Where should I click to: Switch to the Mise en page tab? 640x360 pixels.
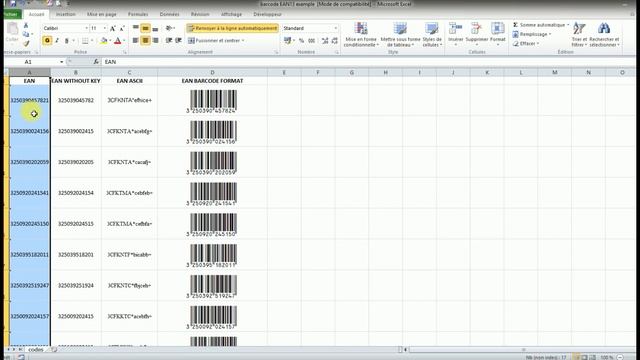point(102,14)
